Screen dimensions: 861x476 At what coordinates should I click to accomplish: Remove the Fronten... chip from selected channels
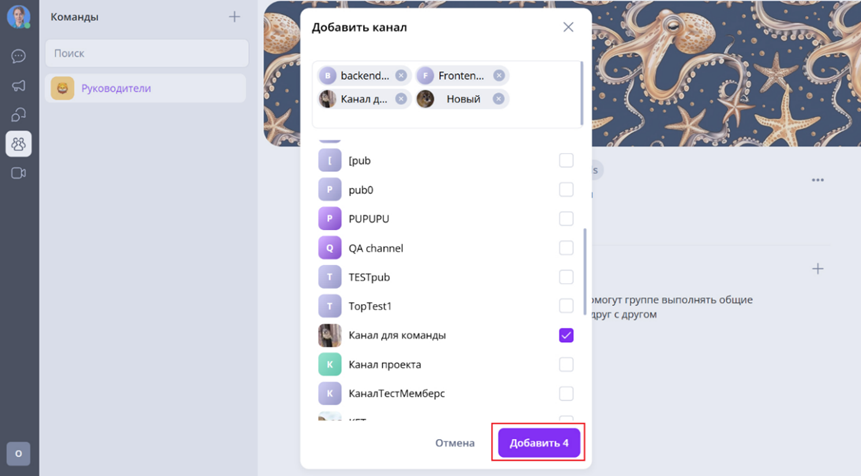(x=499, y=76)
